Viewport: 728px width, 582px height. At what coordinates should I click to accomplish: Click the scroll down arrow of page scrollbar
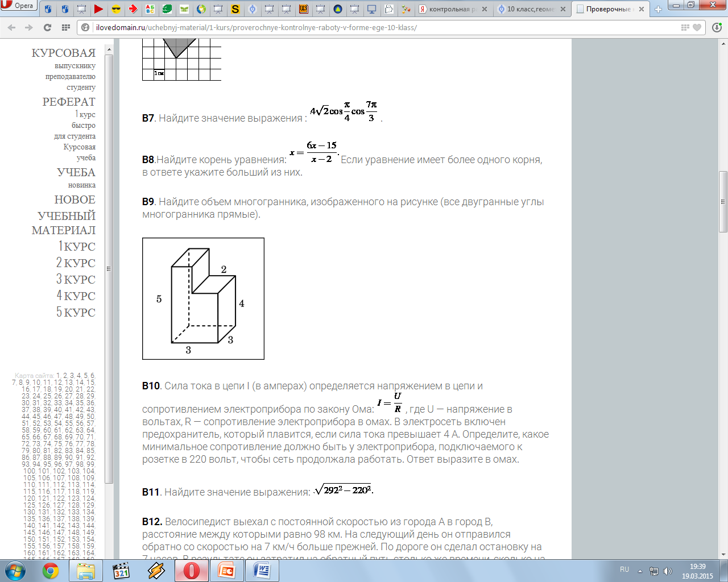[723, 554]
